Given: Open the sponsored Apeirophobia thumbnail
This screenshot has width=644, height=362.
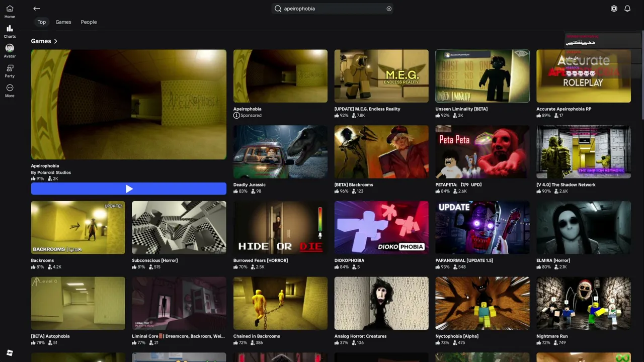Looking at the screenshot, I should (x=280, y=76).
